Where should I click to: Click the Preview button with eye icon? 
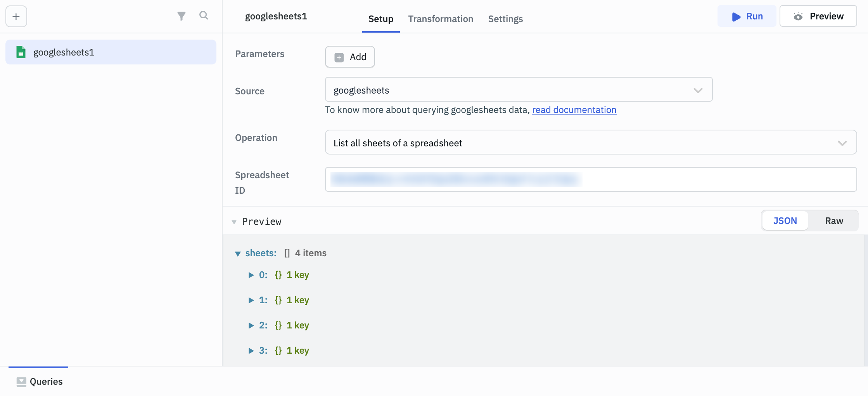818,16
